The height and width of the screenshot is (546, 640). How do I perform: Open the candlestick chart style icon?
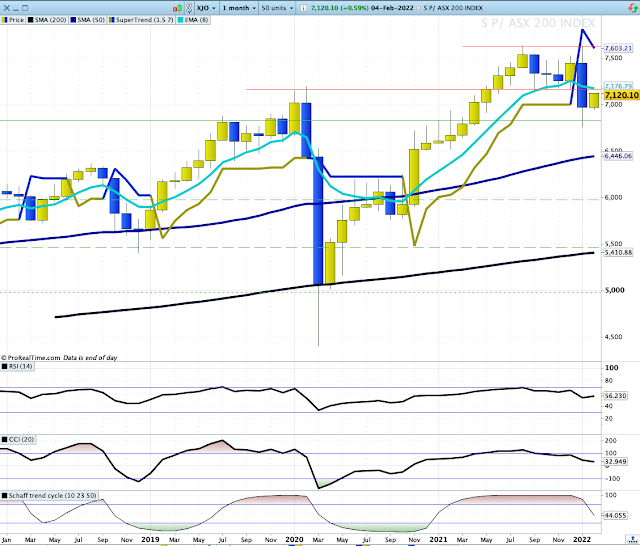177,8
